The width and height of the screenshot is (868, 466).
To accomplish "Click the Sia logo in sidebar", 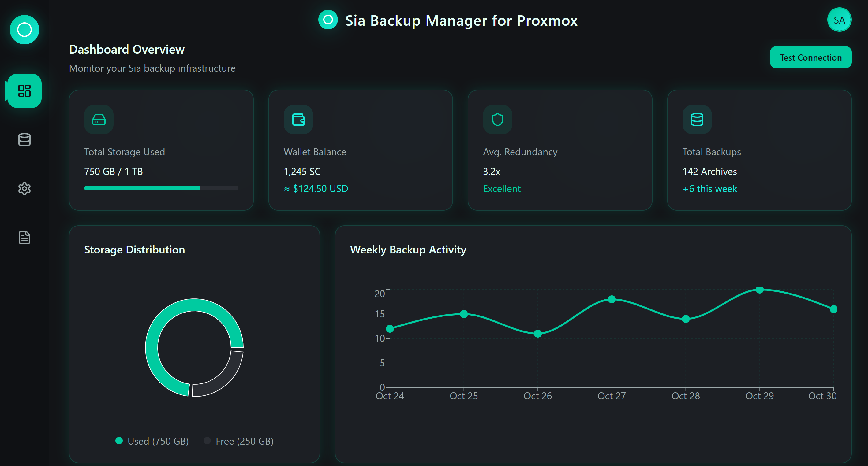I will coord(24,30).
